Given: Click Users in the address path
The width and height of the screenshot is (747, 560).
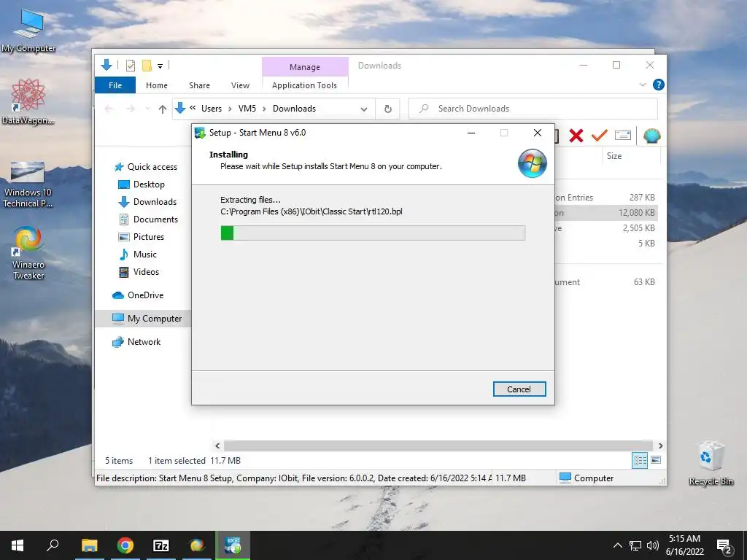Looking at the screenshot, I should [212, 109].
